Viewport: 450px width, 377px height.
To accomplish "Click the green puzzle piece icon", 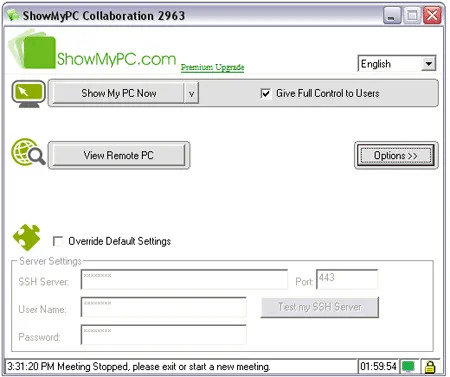I will (x=27, y=237).
